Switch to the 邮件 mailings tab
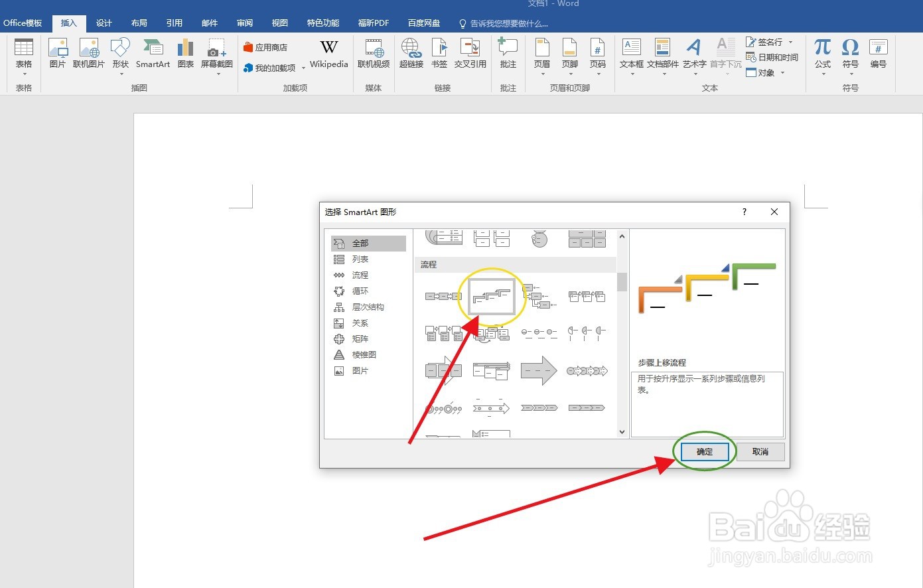The height and width of the screenshot is (588, 923). pyautogui.click(x=210, y=23)
